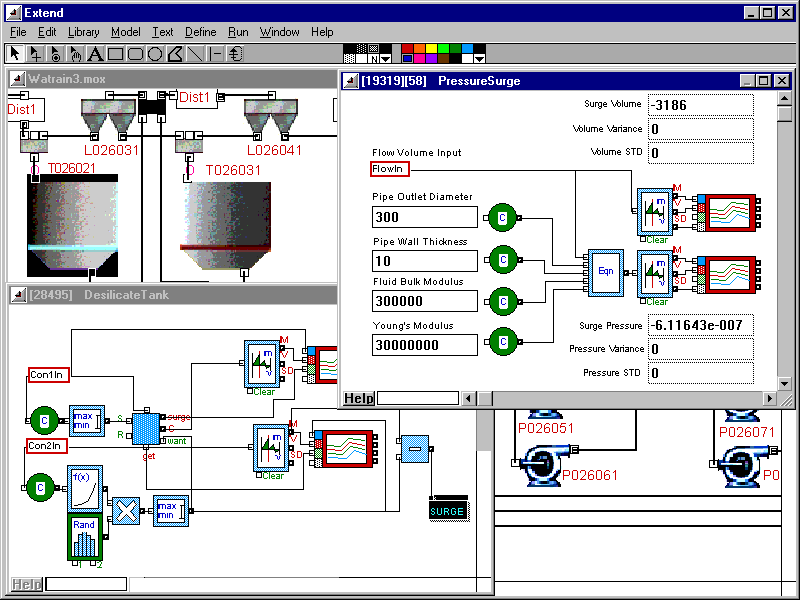Click the FlowIn named connection
The width and height of the screenshot is (800, 600).
point(390,169)
